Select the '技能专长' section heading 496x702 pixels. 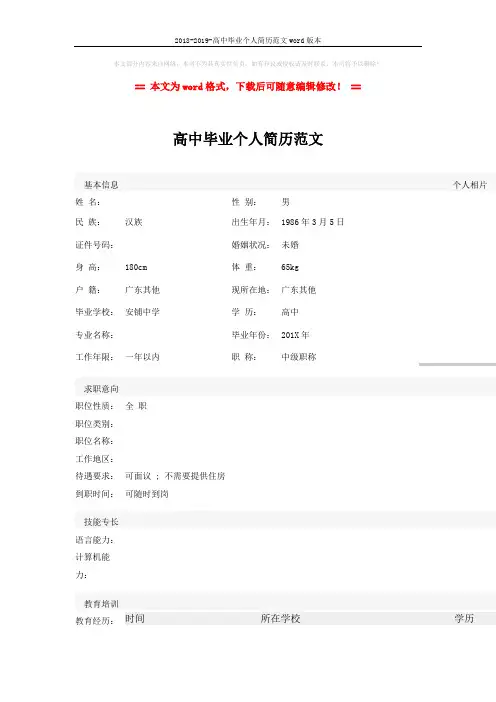tap(101, 522)
